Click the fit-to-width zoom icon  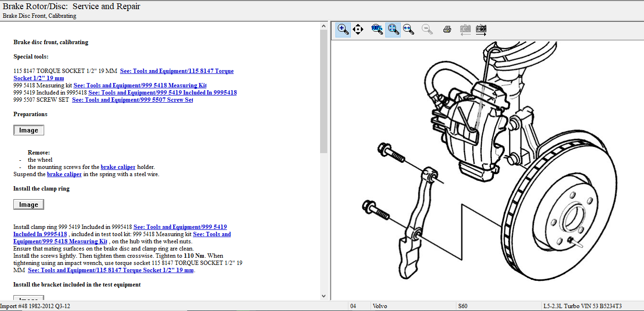[408, 29]
